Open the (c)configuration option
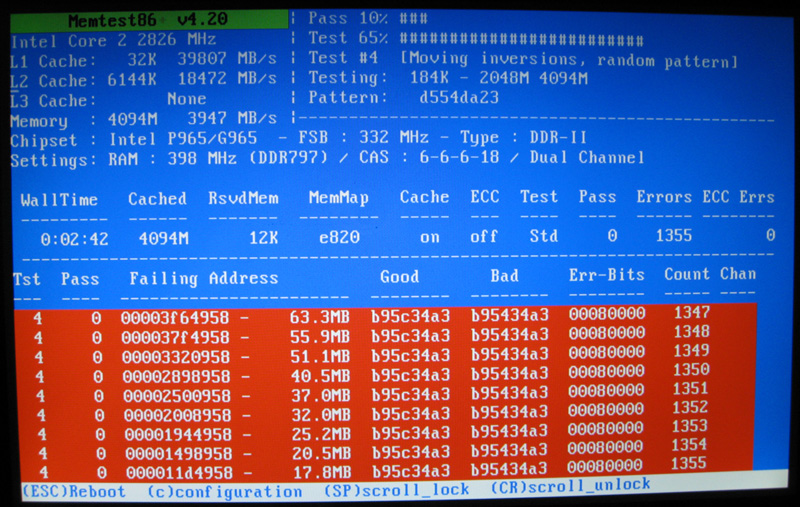Screen dimensions: 800x507 pos(224,492)
